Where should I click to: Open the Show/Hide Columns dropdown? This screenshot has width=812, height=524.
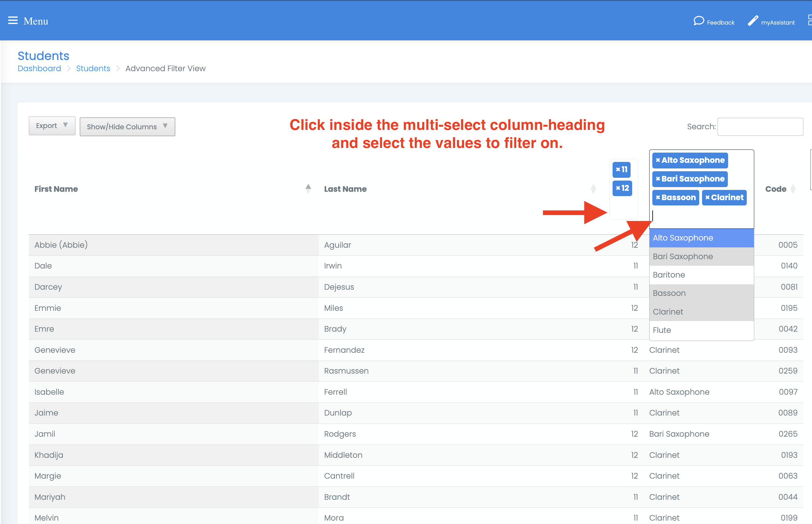pyautogui.click(x=127, y=127)
